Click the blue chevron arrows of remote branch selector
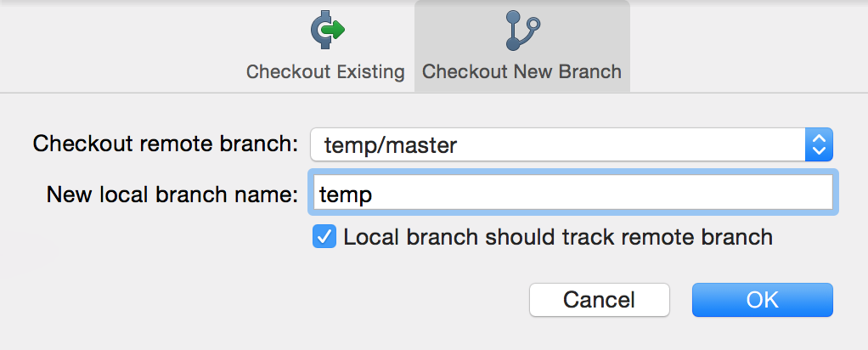The height and width of the screenshot is (350, 868). [x=819, y=145]
